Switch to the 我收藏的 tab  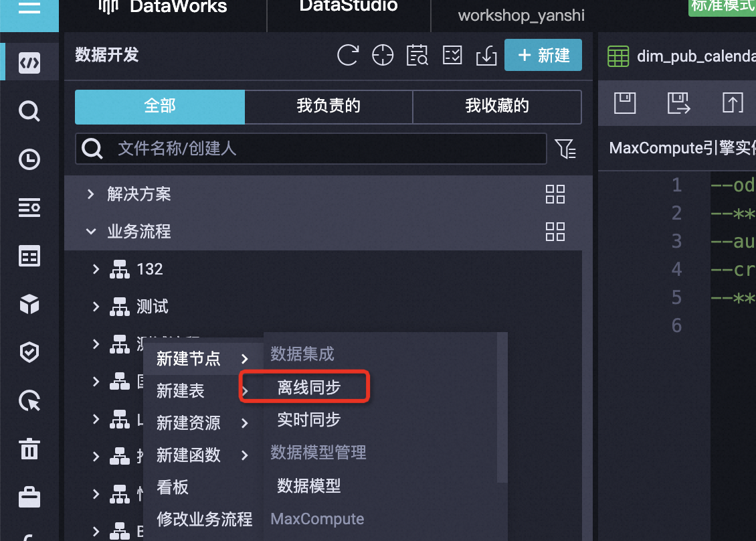tap(497, 106)
